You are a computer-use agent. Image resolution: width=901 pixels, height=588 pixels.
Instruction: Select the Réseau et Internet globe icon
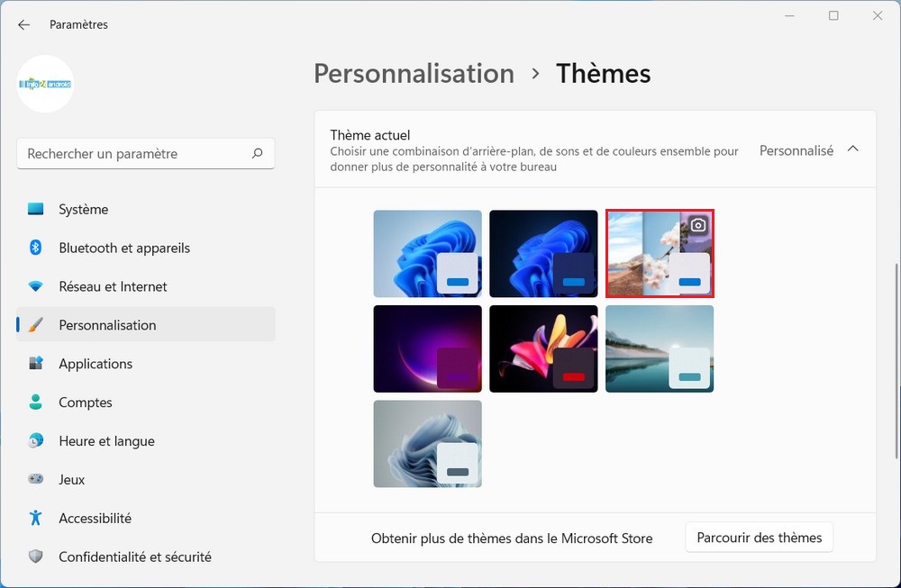pyautogui.click(x=36, y=286)
